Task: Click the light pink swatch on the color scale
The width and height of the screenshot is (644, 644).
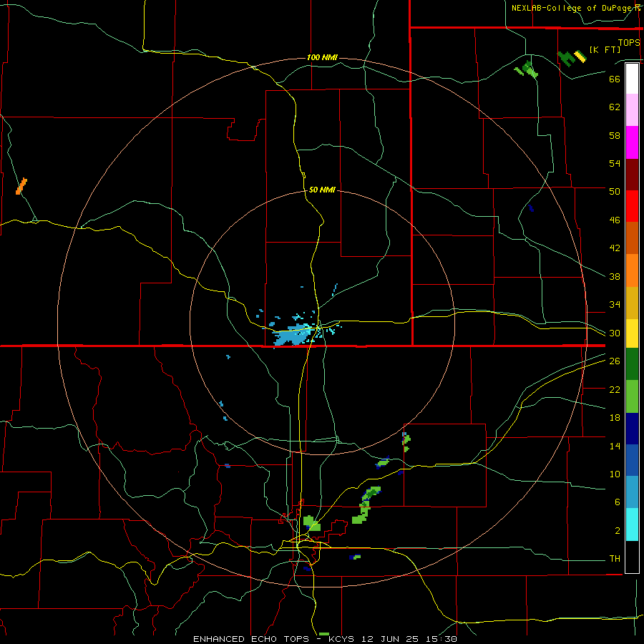Action: (632, 110)
